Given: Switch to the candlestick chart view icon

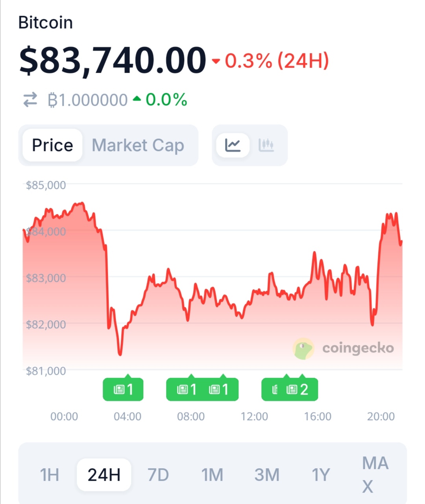Looking at the screenshot, I should [266, 145].
